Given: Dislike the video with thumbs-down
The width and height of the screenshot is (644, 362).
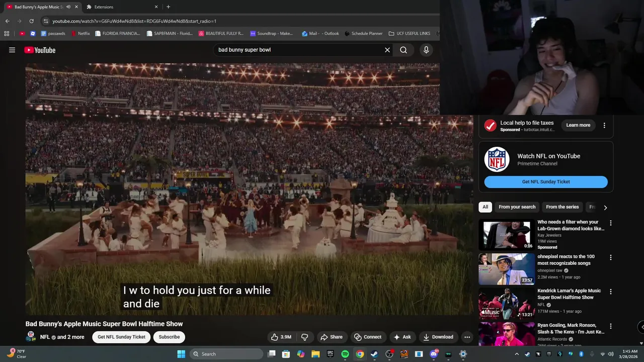Looking at the screenshot, I should 304,337.
